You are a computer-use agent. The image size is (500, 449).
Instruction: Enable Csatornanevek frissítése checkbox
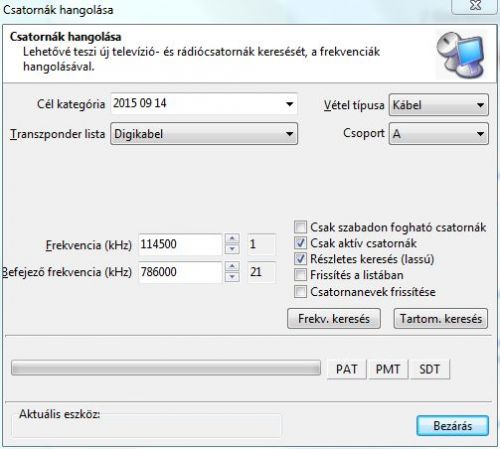tap(300, 292)
